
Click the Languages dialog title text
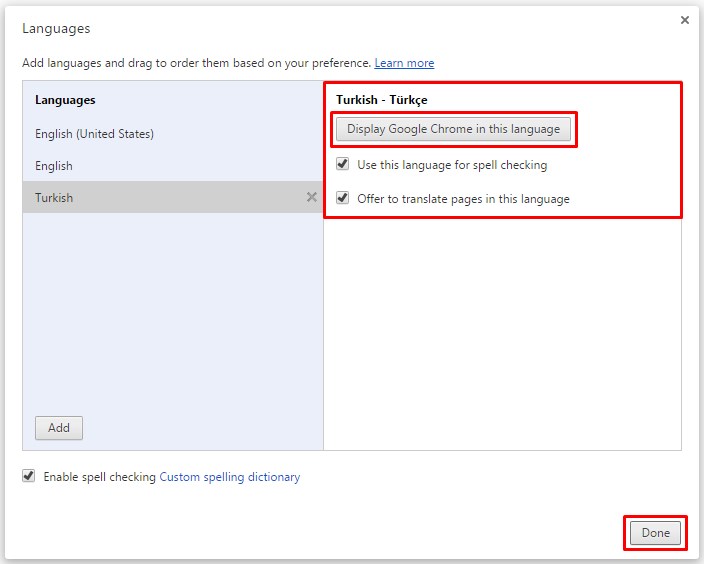(x=56, y=29)
